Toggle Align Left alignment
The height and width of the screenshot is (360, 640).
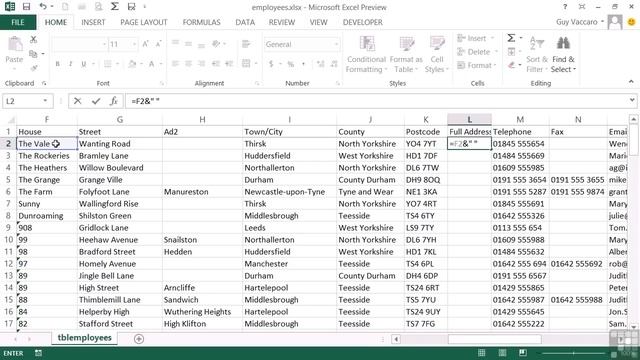tap(175, 64)
